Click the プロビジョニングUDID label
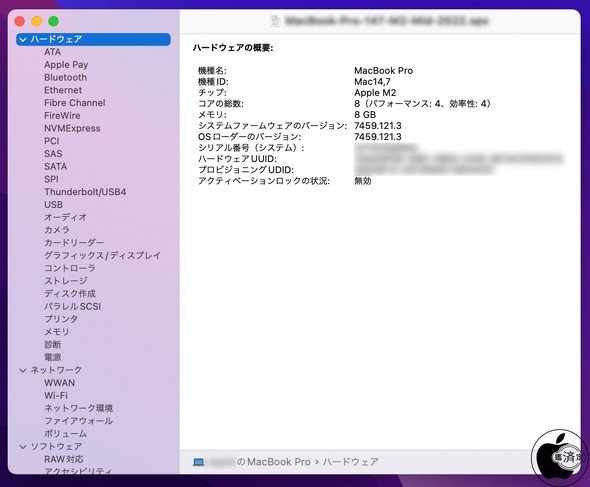The height and width of the screenshot is (487, 590). tap(246, 170)
